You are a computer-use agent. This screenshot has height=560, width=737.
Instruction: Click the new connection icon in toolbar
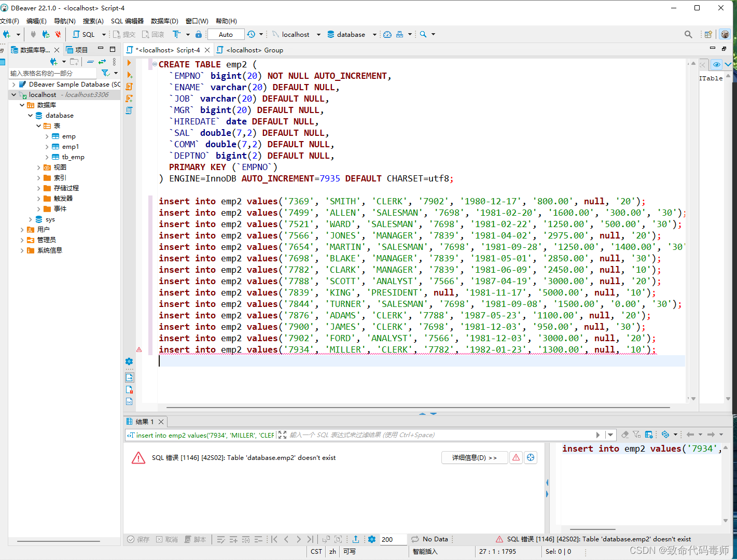[8, 34]
